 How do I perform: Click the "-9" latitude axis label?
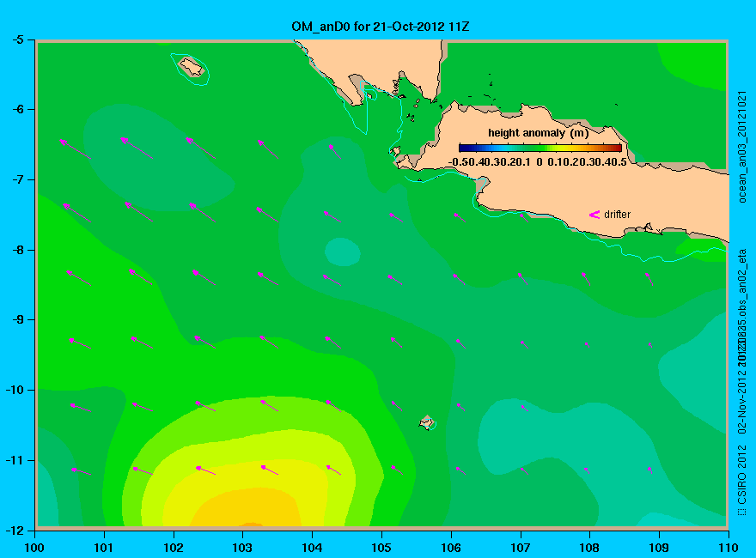point(17,320)
